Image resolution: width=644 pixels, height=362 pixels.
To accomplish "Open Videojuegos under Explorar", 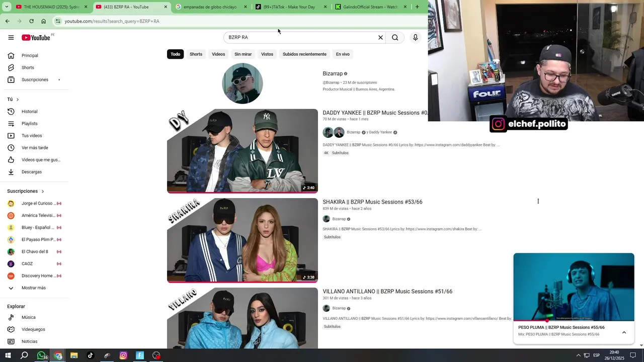I will (34, 329).
